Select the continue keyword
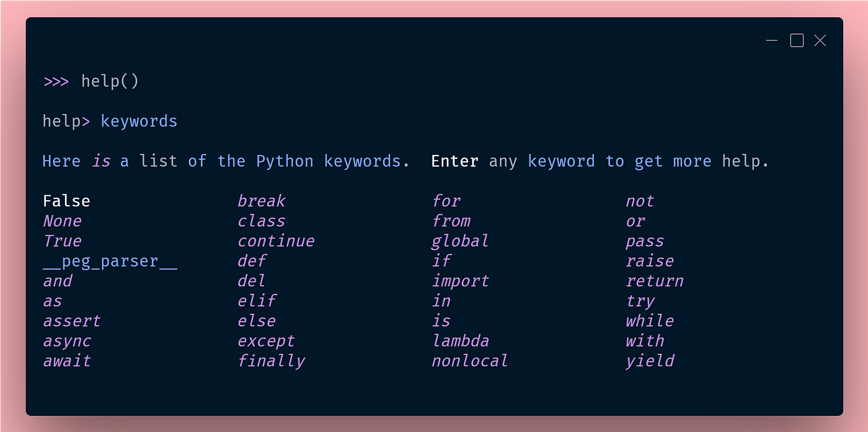The image size is (868, 432). click(x=277, y=241)
